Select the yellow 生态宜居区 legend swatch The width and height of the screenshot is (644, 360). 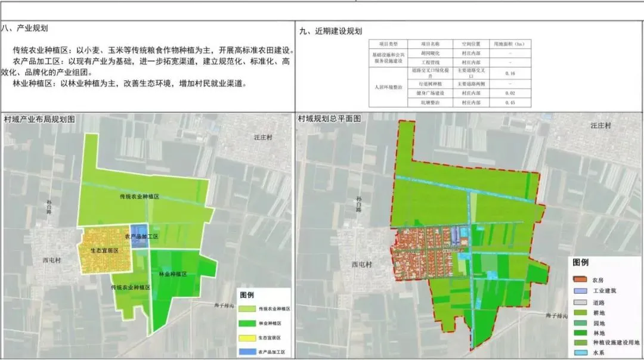click(247, 338)
